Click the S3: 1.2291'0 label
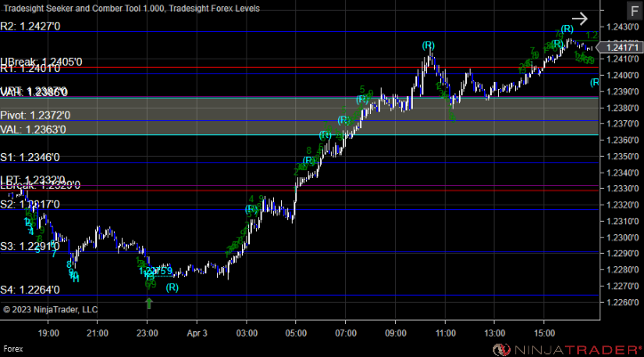The width and height of the screenshot is (644, 357). pos(30,247)
